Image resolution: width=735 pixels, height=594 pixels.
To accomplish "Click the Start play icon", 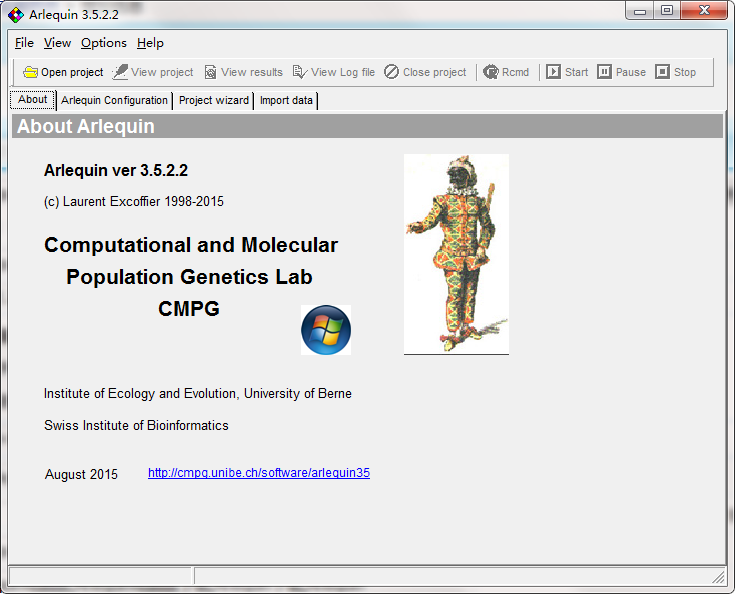I will [x=553, y=72].
